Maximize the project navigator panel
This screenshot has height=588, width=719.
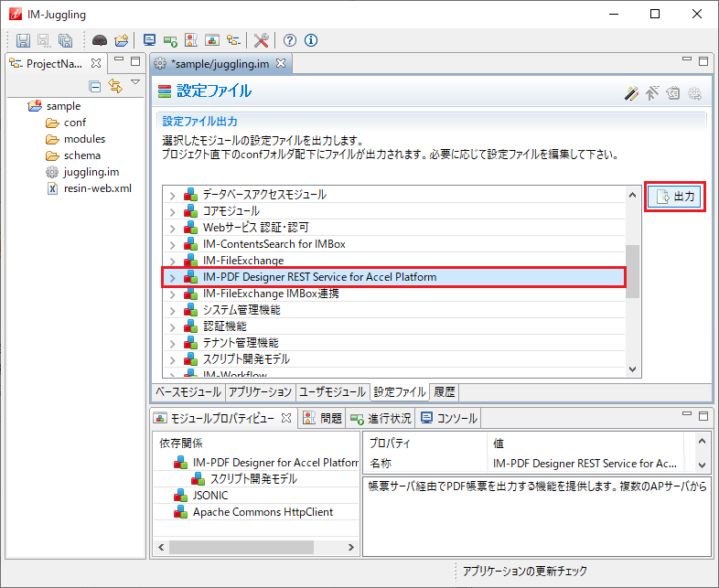point(135,61)
